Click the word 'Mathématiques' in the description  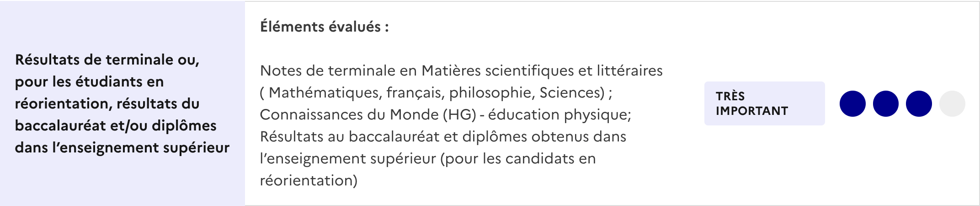point(325,92)
